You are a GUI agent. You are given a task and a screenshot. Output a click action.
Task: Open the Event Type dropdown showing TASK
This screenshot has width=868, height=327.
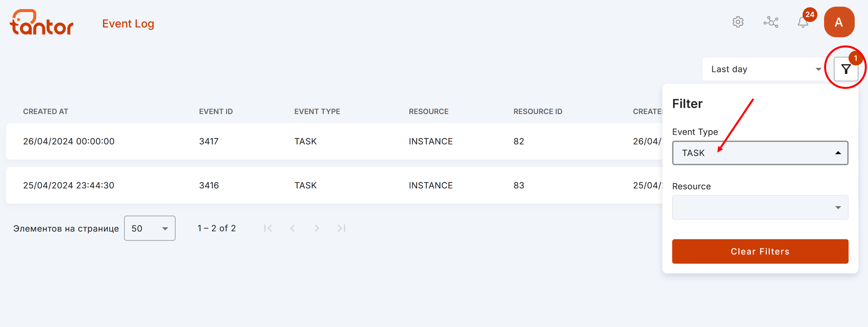pyautogui.click(x=760, y=153)
